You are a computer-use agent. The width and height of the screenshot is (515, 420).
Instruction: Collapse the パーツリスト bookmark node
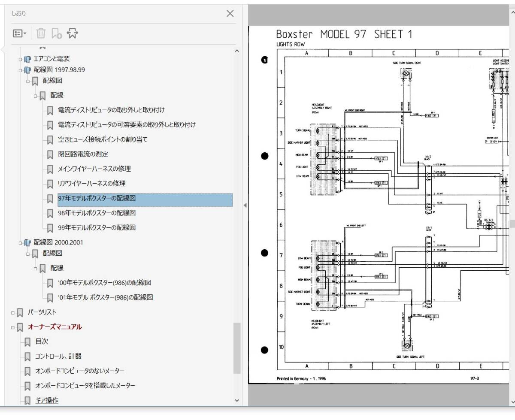pyautogui.click(x=13, y=313)
